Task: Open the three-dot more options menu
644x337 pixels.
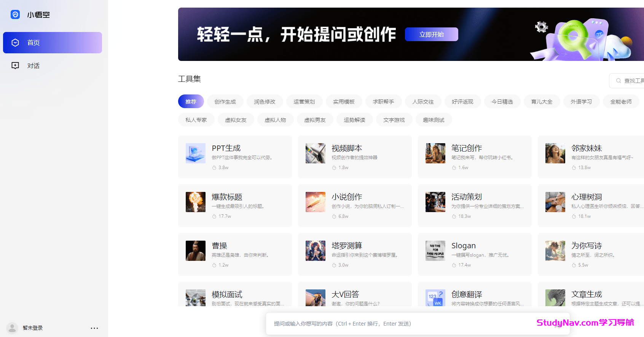Action: tap(94, 328)
